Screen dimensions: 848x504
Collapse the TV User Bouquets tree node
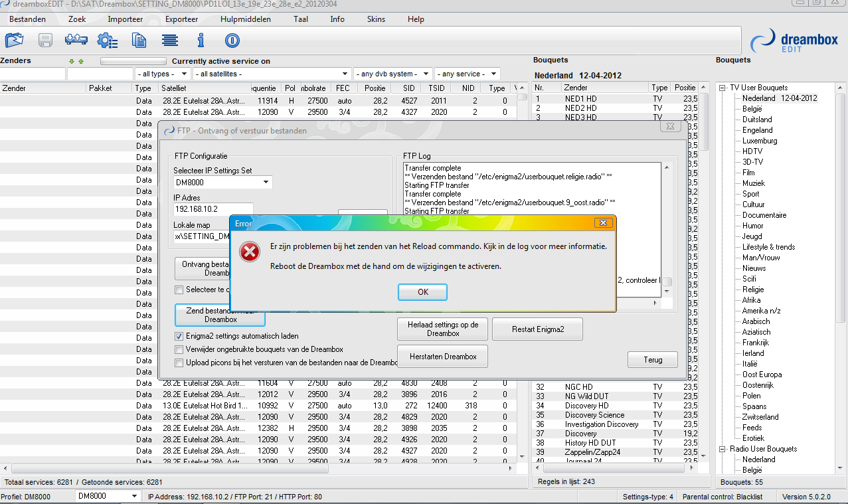point(723,88)
